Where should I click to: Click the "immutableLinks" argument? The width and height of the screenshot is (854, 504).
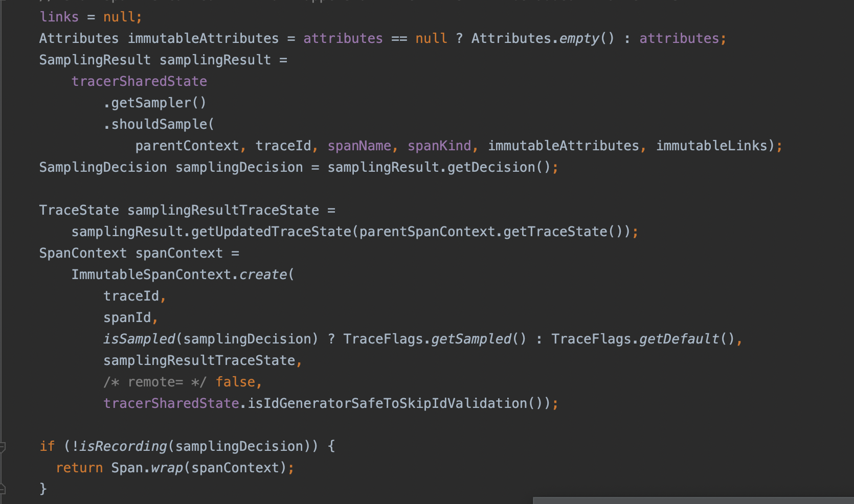point(712,146)
